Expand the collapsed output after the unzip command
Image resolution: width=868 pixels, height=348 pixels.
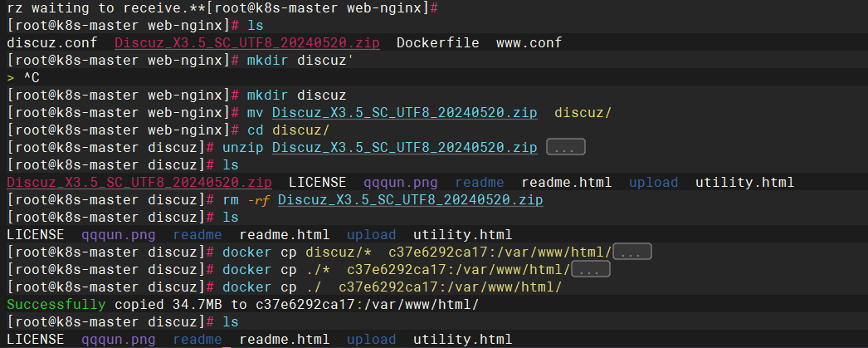[566, 147]
